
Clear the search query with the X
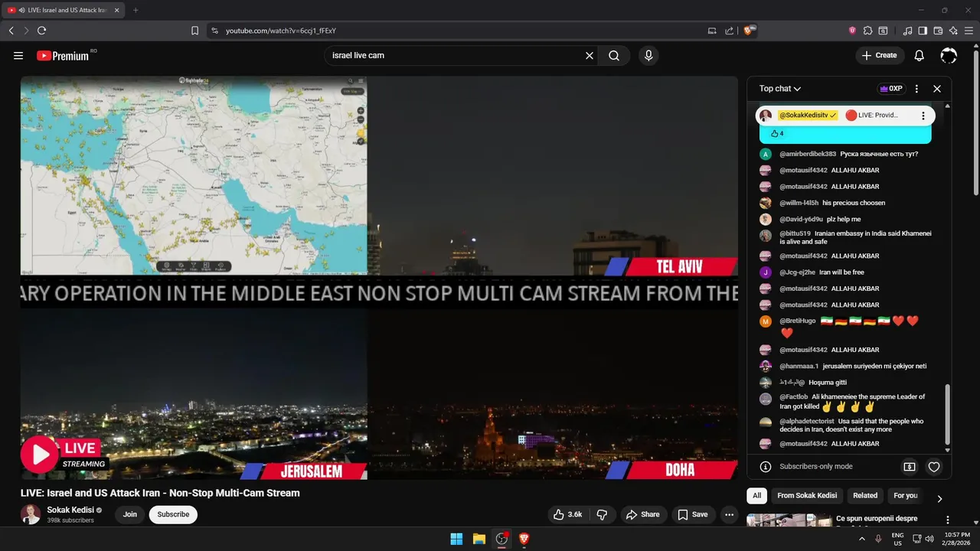point(590,56)
